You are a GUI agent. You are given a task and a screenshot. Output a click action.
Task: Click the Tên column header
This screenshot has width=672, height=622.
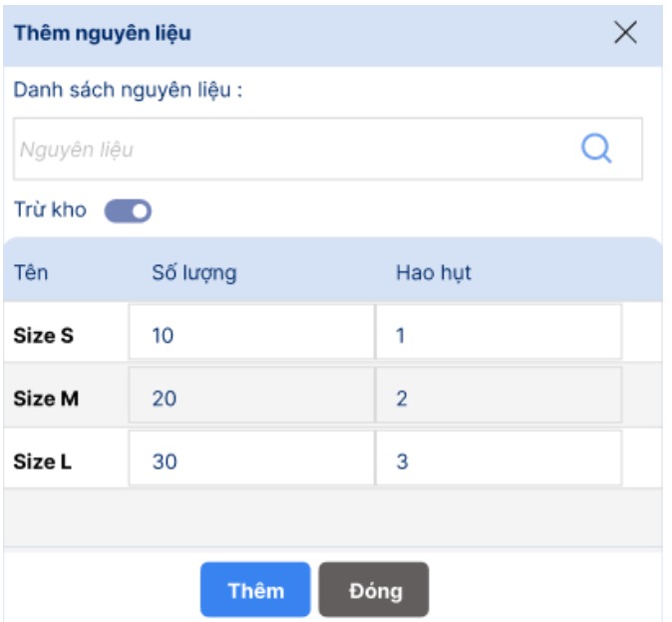[x=30, y=273]
